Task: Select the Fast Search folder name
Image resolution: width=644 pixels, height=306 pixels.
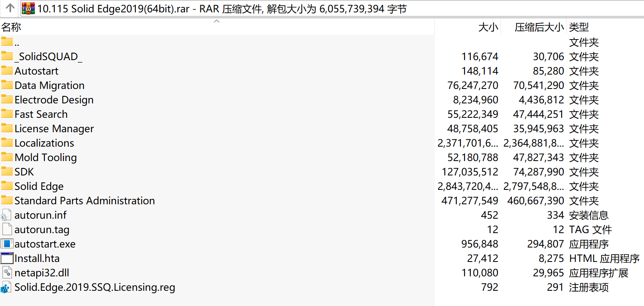Action: click(x=41, y=114)
